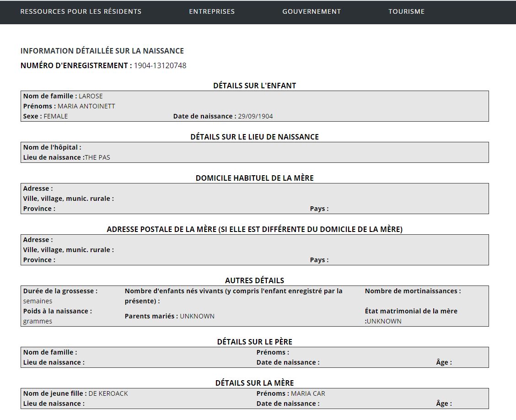Click the Nombre d'enfants nés vivants label

234,296
